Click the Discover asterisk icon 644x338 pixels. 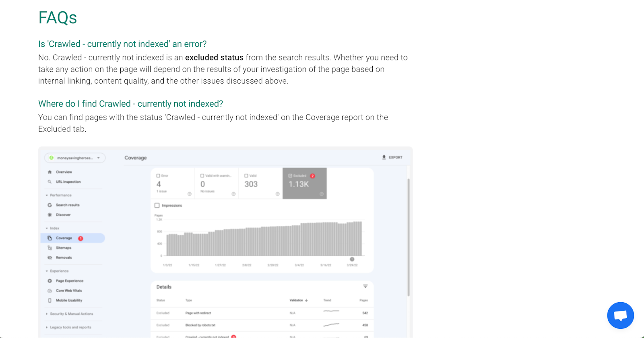point(50,215)
